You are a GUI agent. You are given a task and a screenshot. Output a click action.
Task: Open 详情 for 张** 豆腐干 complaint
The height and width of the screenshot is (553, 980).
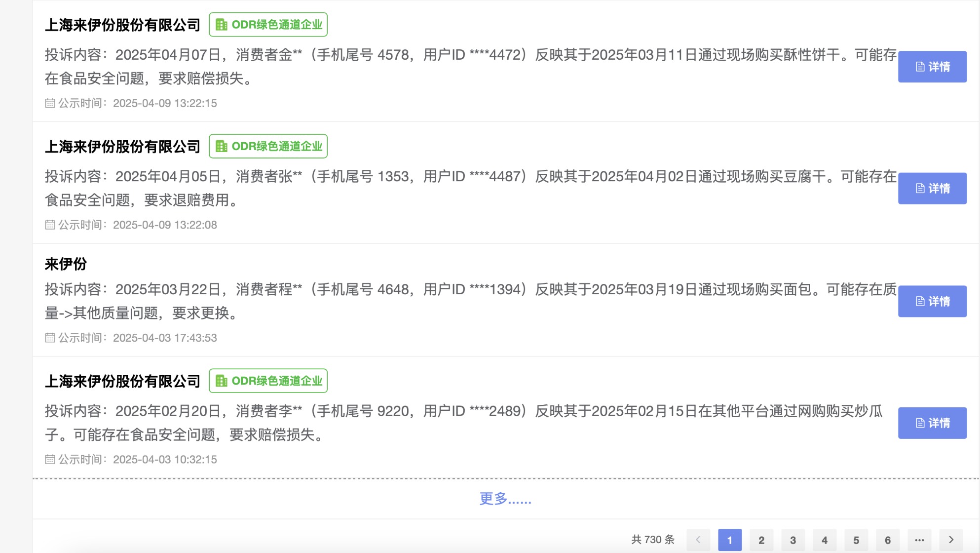pos(932,188)
